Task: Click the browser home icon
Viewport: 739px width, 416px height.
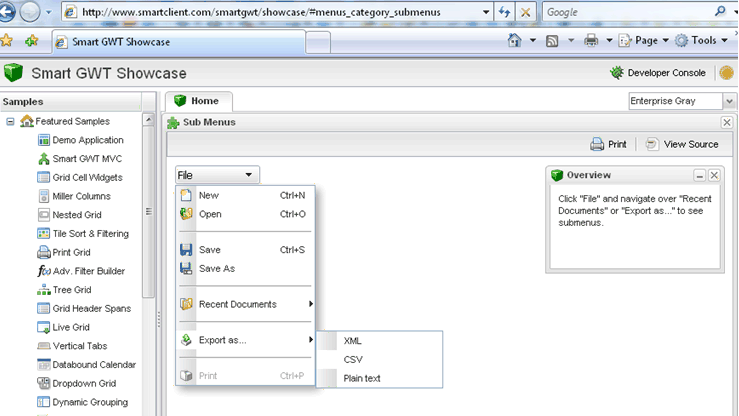Action: point(514,41)
